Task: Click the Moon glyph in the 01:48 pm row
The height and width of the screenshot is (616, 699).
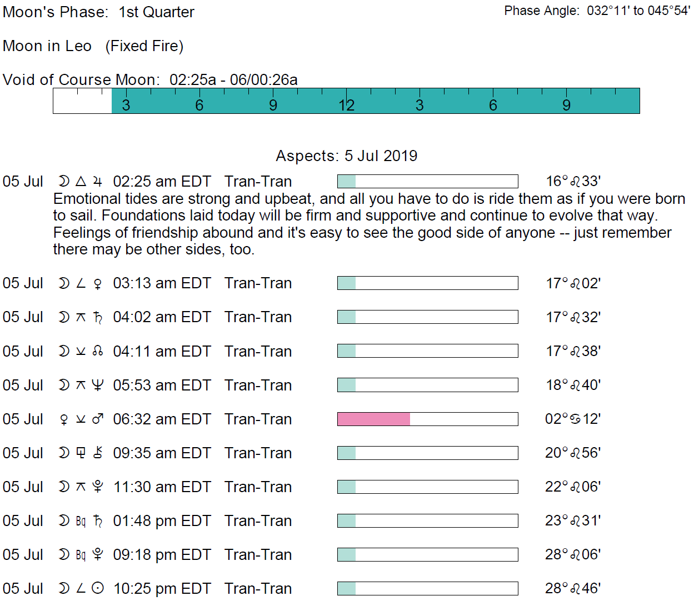Action: [x=64, y=521]
